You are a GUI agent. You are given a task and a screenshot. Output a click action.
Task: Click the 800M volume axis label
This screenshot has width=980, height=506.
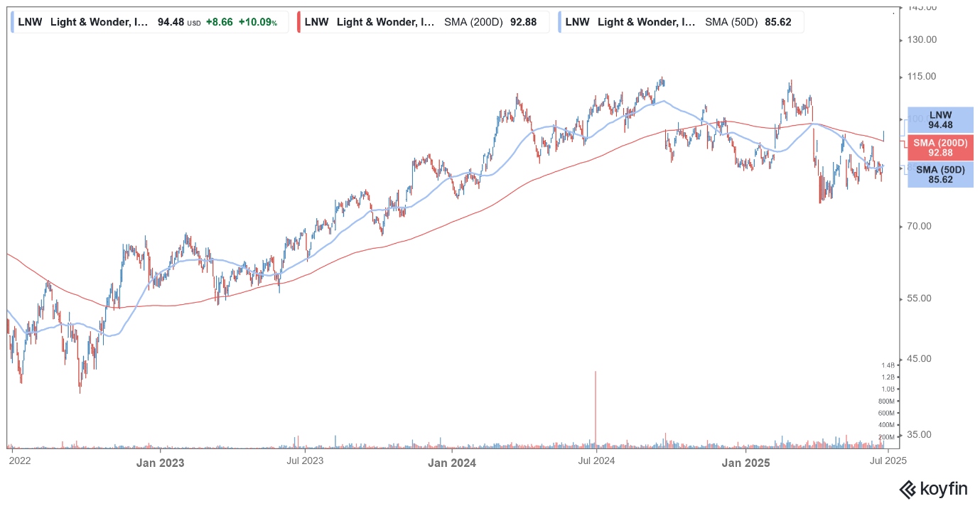tap(886, 402)
